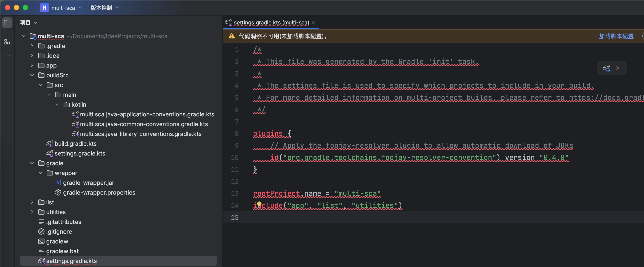Open the multi-sca project dropdown
Viewport: 644px width, 267px height.
(66, 8)
